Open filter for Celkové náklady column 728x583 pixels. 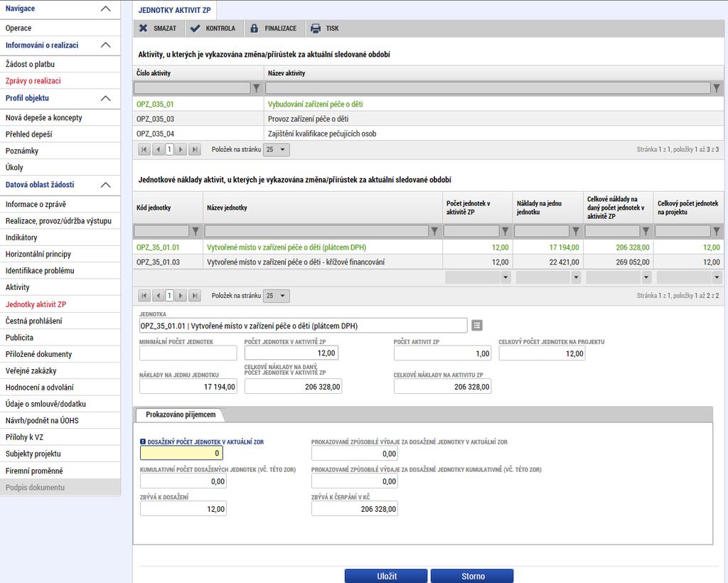point(646,230)
